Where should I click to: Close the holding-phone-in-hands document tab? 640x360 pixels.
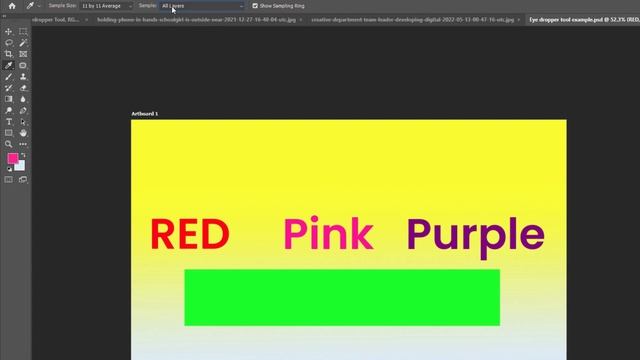click(x=301, y=20)
